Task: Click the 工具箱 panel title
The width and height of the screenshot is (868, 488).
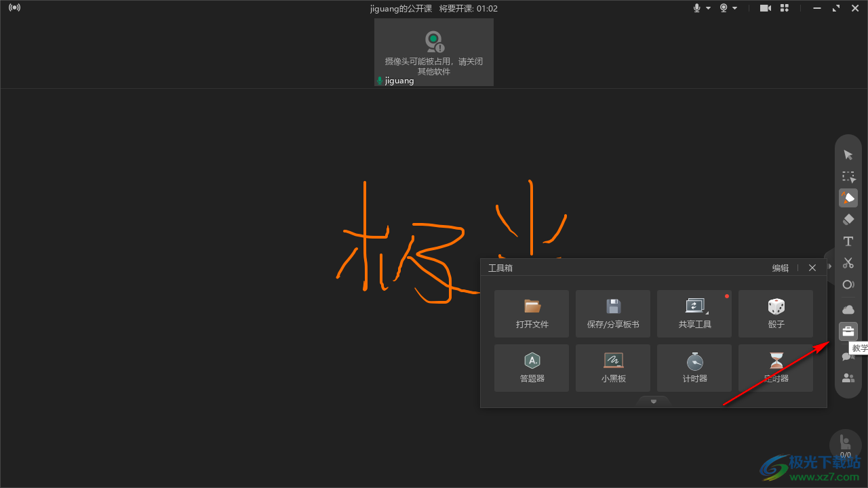Action: click(500, 268)
